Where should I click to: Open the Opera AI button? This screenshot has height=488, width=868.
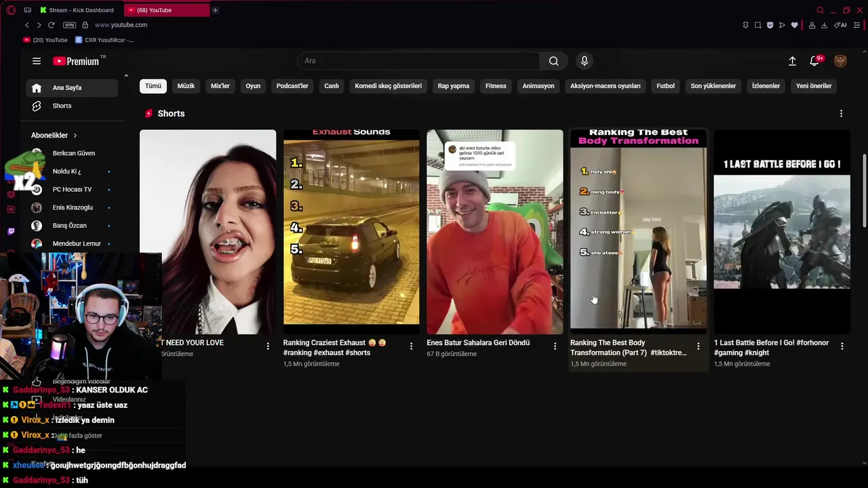(840, 25)
